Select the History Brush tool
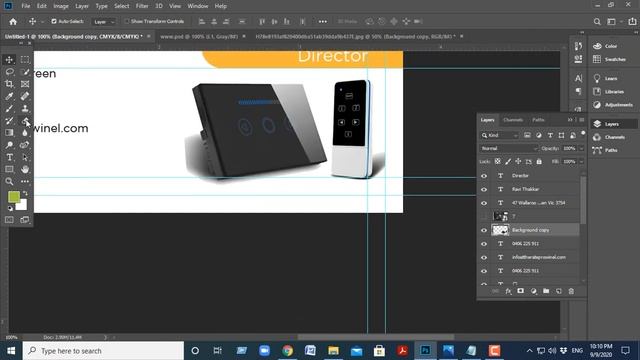 coord(9,121)
